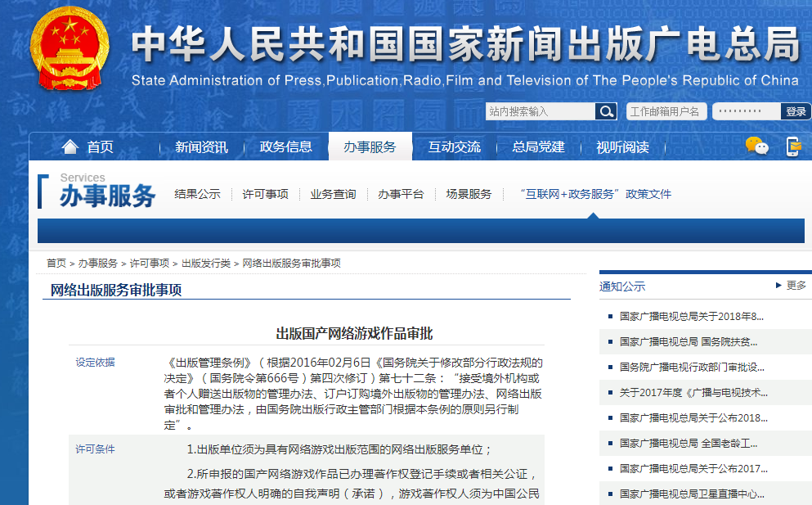Click the 站内搜索输入 search field
The width and height of the screenshot is (812, 505).
[540, 111]
